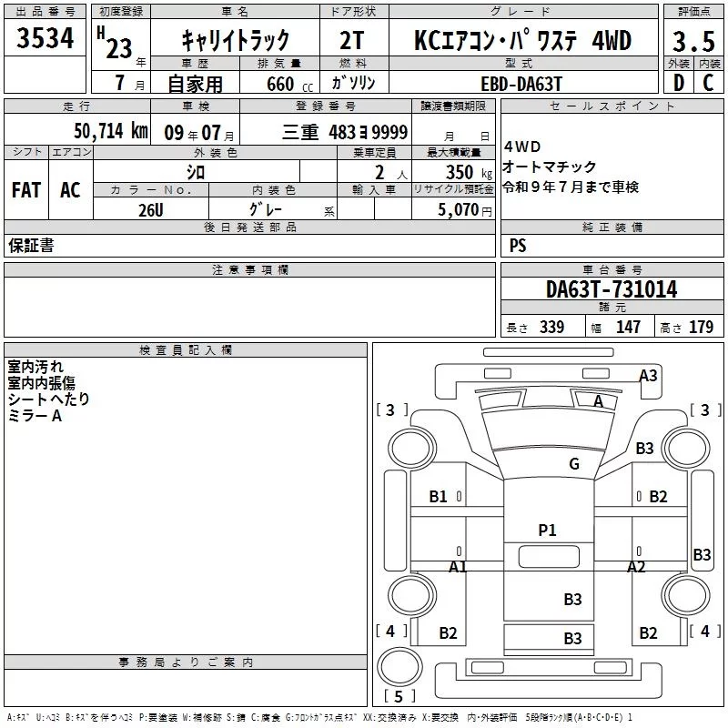Select the seating capacity 2人

pos(391,173)
